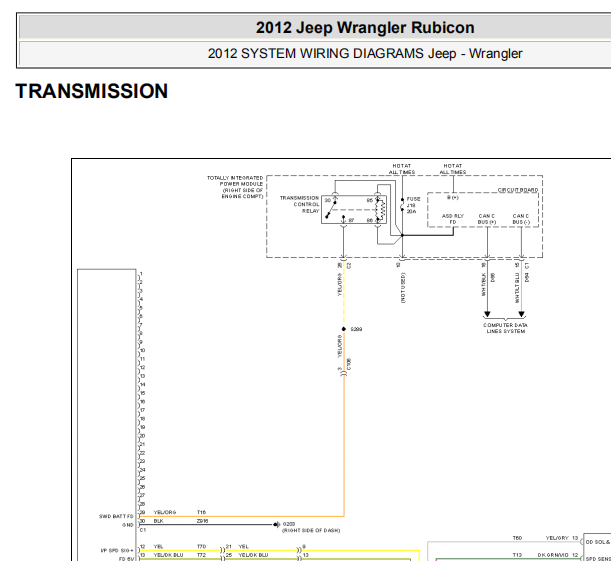
Task: Click the D64 circuit code
Action: click(x=526, y=277)
